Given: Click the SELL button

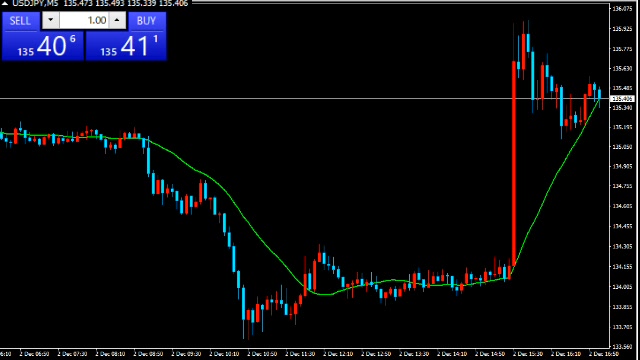Looking at the screenshot, I should click(x=20, y=21).
